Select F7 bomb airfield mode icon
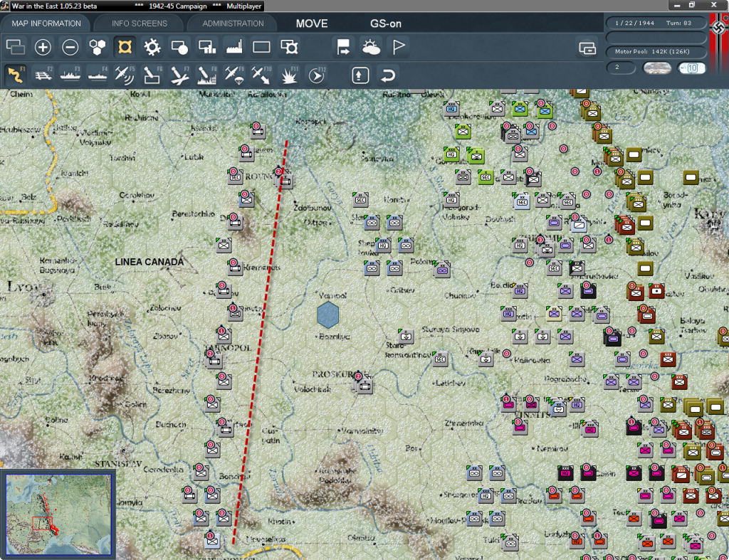Screen dimensions: 729x560 pos(179,75)
